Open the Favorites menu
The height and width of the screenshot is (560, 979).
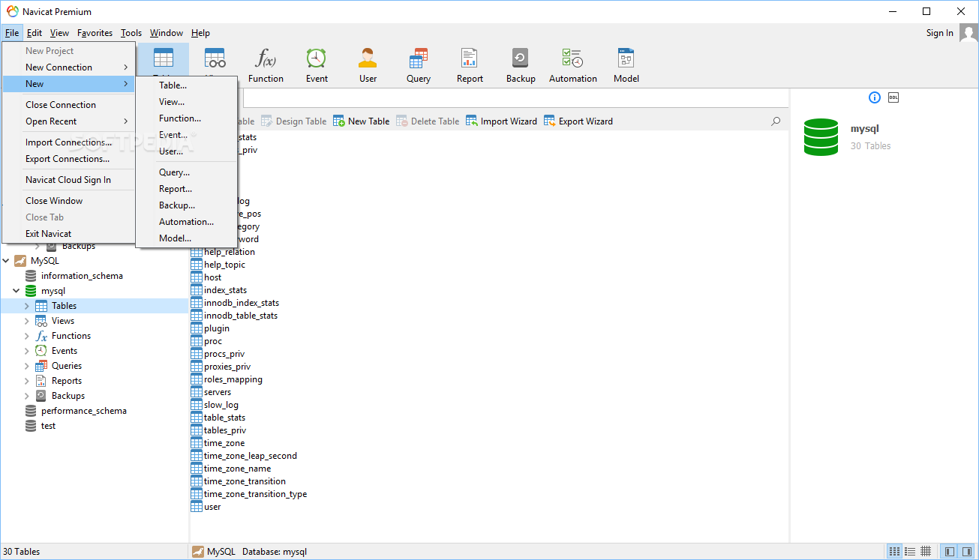coord(95,33)
